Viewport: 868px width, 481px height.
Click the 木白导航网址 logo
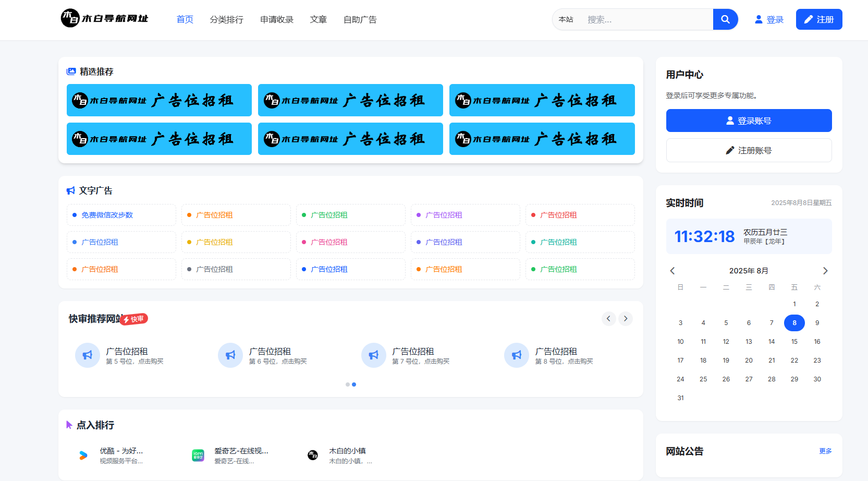point(104,18)
